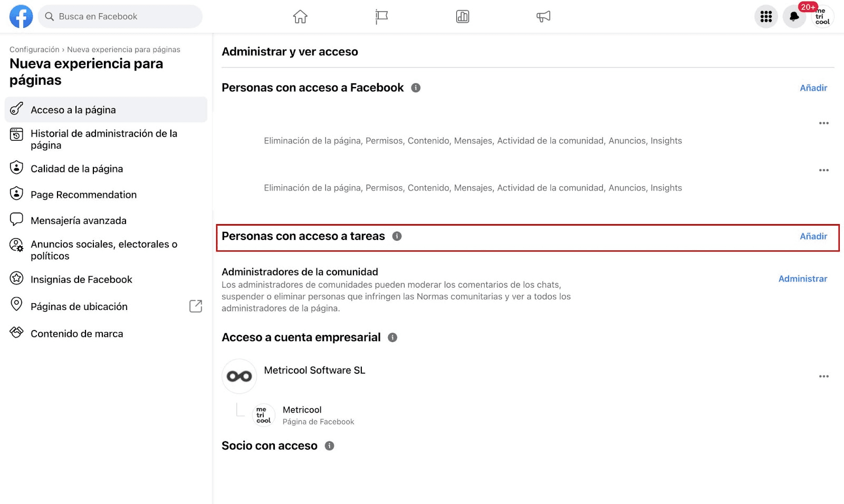Select Calidad de la página in the sidebar
The width and height of the screenshot is (844, 504).
(77, 169)
